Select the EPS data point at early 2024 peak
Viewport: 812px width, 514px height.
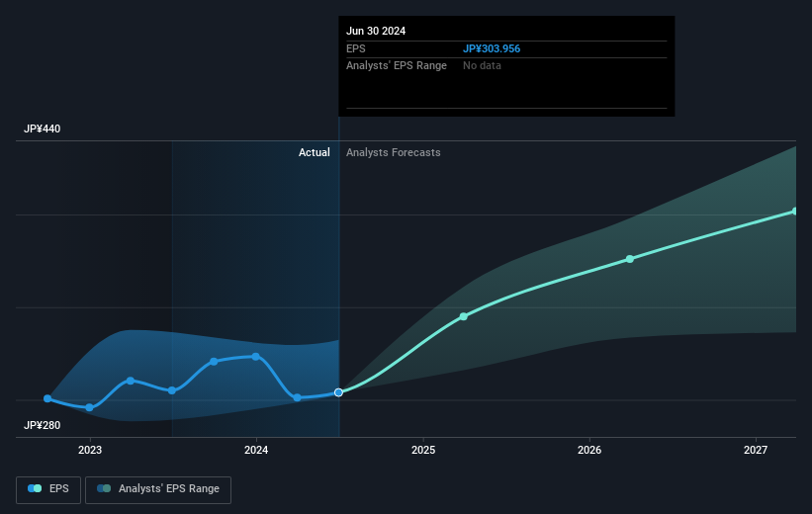point(256,357)
